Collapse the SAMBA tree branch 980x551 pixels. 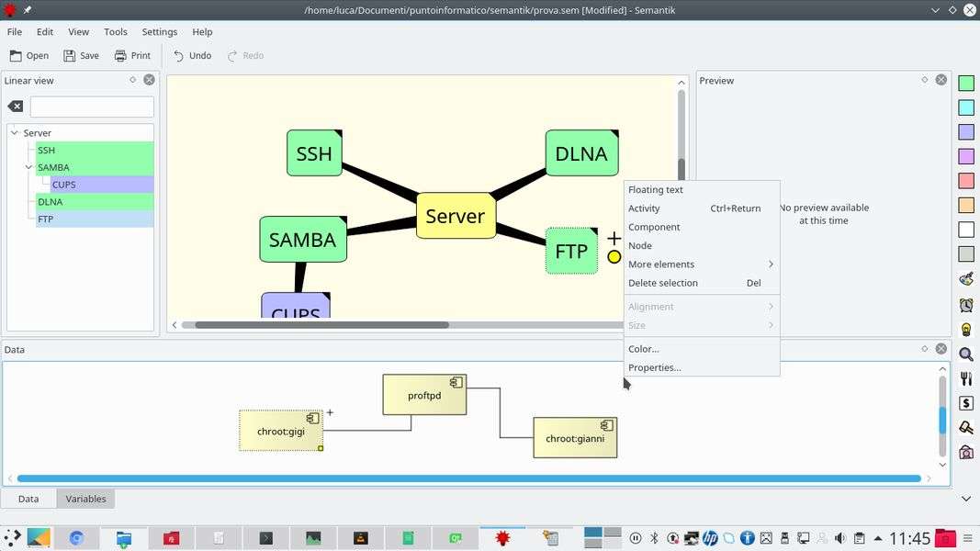point(28,167)
